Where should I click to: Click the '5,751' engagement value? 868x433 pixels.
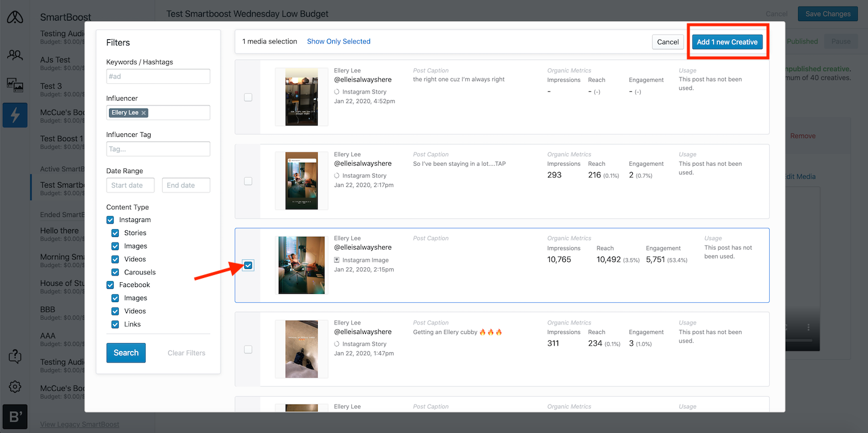pyautogui.click(x=655, y=259)
